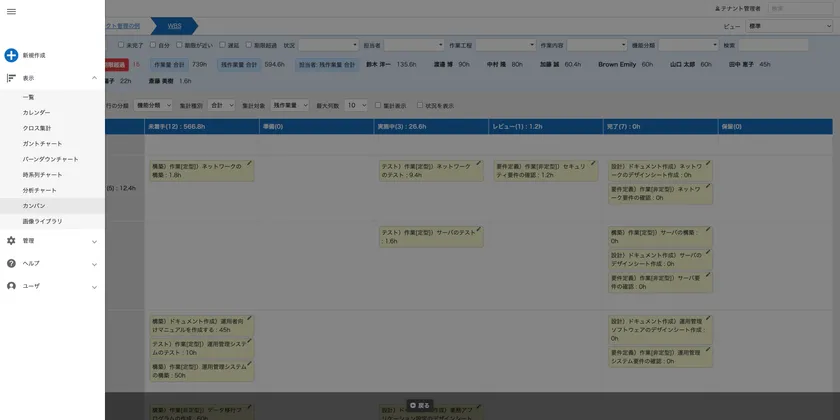
Task: Open the 最大列数 dropdown
Action: click(356, 105)
